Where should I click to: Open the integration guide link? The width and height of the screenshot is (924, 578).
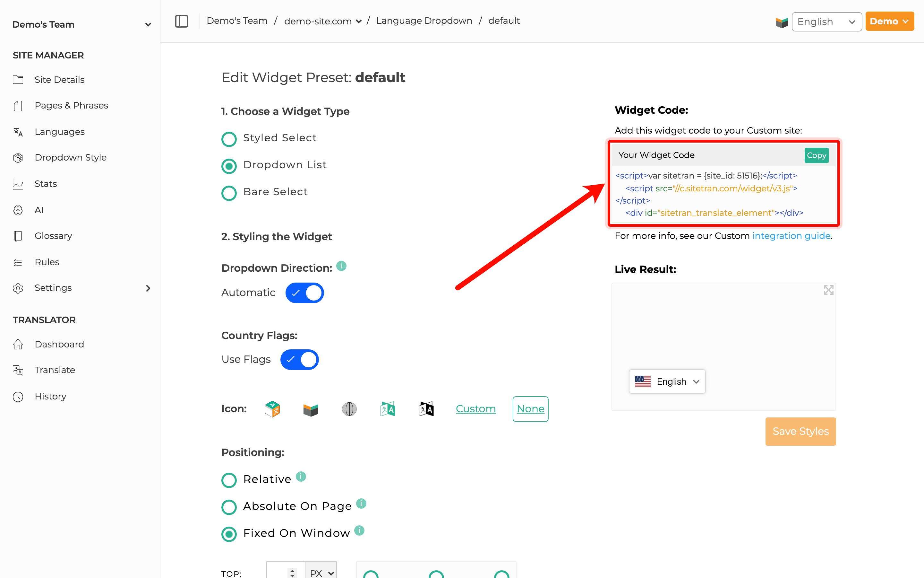pos(791,236)
